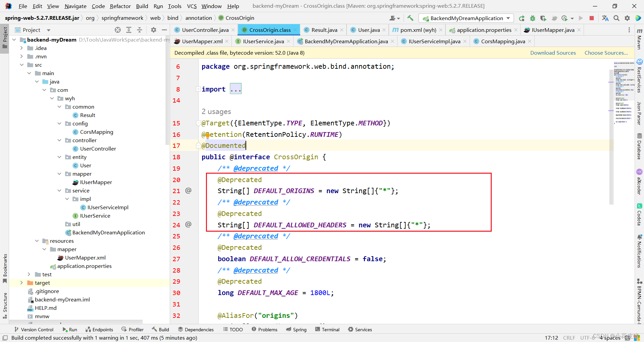Viewport: 644px width, 342px height.
Task: Hide the Project tool window
Action: [164, 30]
